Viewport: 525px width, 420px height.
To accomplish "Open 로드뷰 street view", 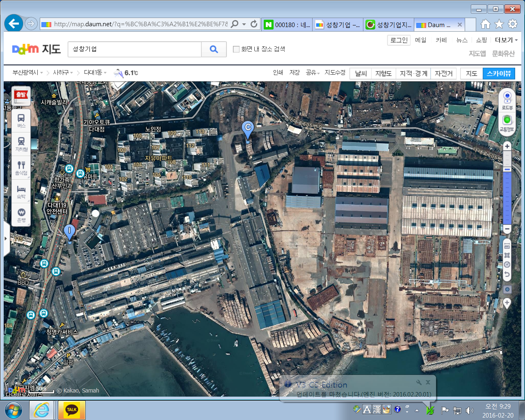I will (x=507, y=100).
